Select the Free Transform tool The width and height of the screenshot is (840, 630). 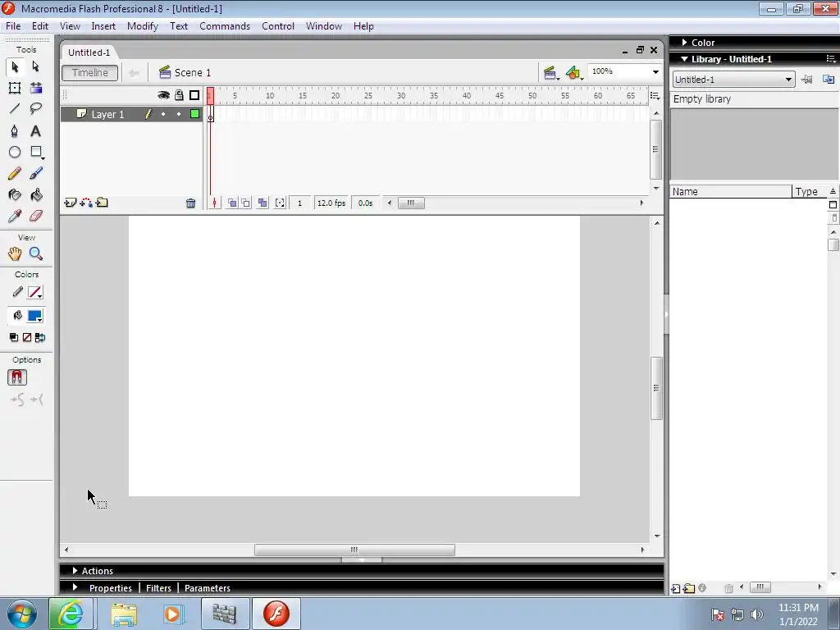point(15,88)
